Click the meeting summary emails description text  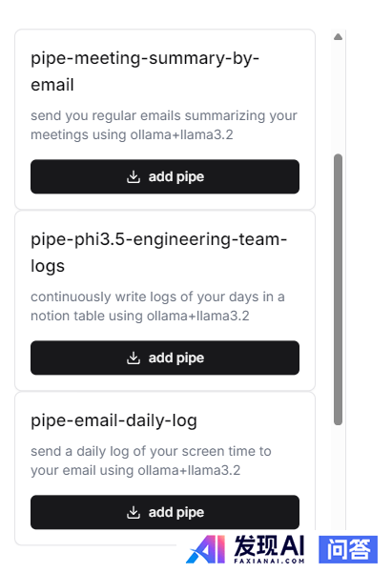click(164, 125)
